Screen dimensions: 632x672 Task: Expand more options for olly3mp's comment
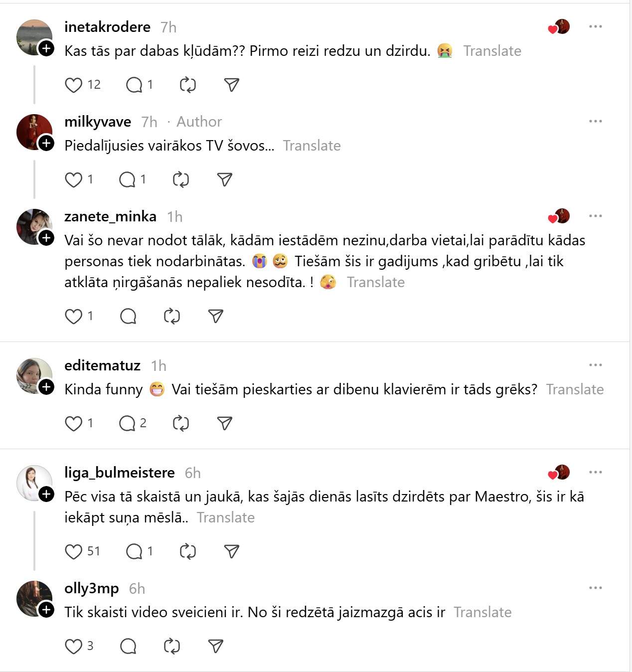coord(596,588)
